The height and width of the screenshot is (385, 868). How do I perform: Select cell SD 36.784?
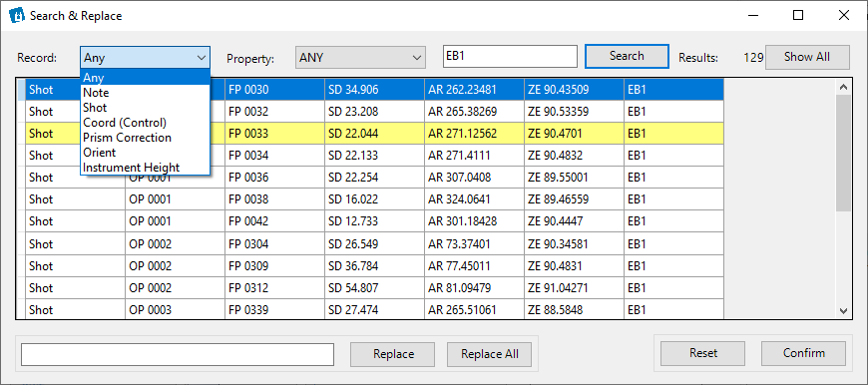pyautogui.click(x=375, y=265)
